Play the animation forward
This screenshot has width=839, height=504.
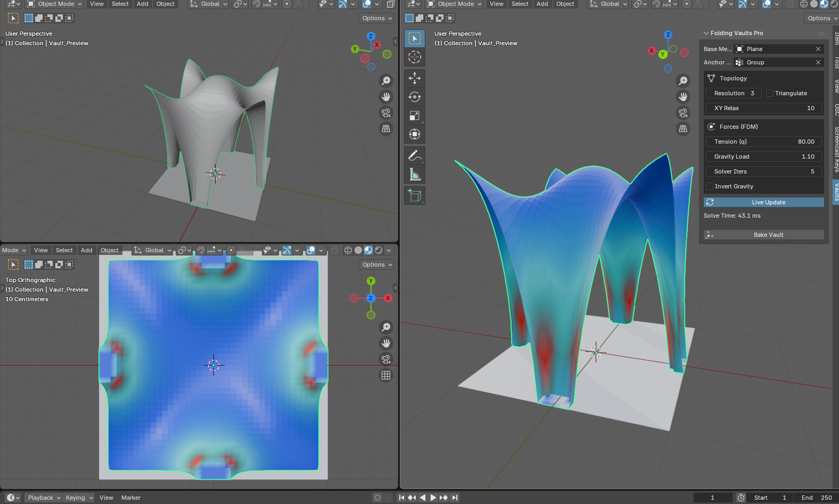point(433,498)
